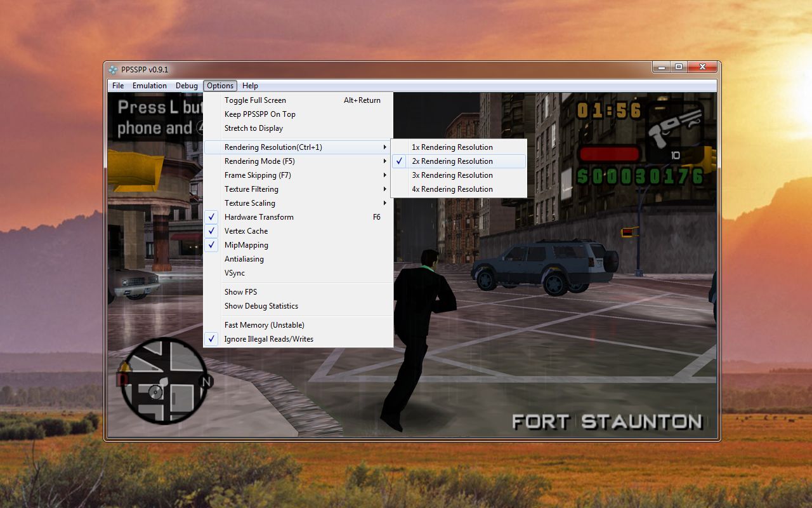Turn on Show Debug Statistics
This screenshot has height=508, width=812.
click(298, 306)
